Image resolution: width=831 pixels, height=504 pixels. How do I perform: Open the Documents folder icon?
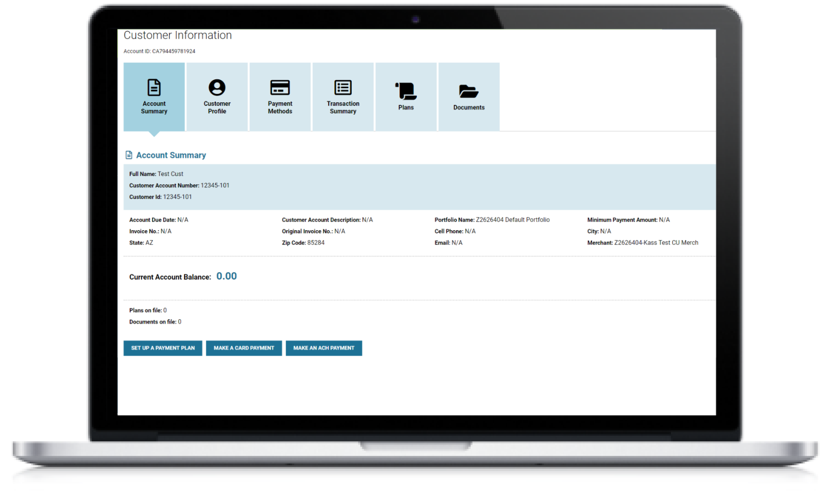coord(469,91)
